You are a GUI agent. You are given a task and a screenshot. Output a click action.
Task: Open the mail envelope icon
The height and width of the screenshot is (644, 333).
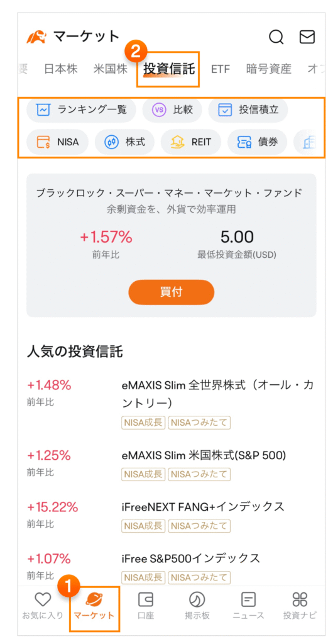coord(307,36)
